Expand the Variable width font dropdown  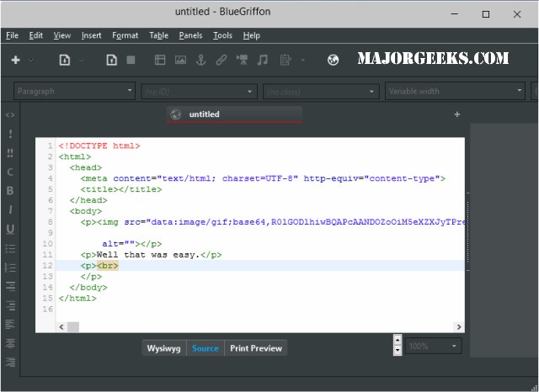(x=453, y=91)
